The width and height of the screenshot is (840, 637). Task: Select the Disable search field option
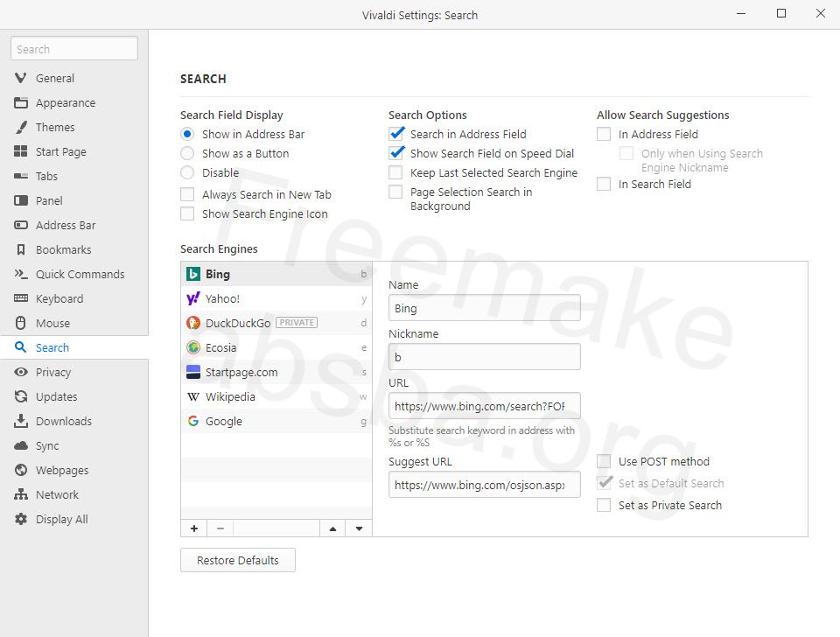[x=187, y=172]
